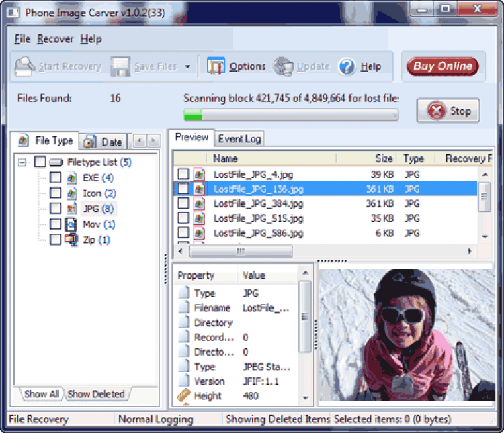Click the Show All tab
This screenshot has width=504, height=433.
pos(42,394)
